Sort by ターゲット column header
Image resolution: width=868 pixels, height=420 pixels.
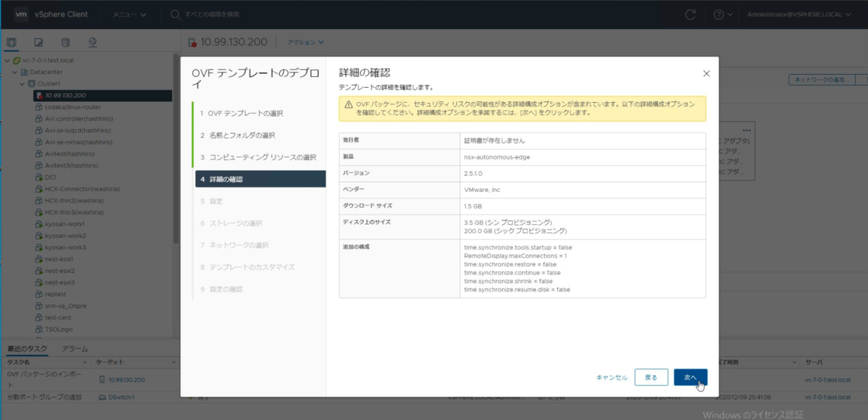tap(111, 361)
